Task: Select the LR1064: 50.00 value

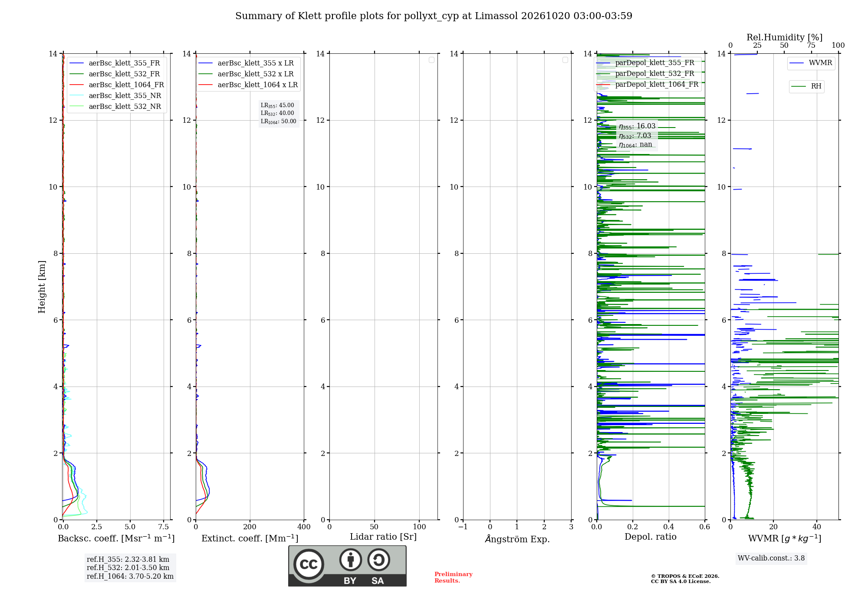Action: point(279,121)
